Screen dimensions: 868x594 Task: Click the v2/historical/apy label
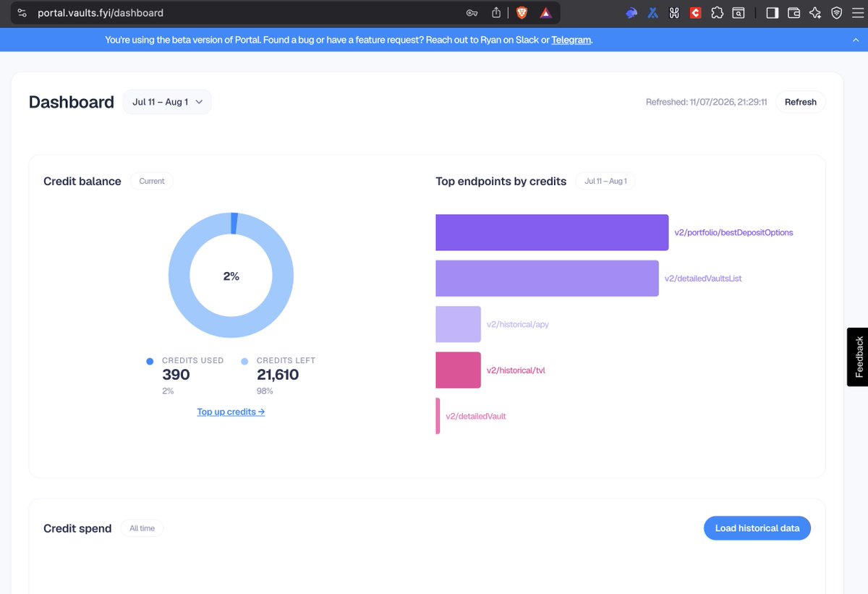(518, 324)
